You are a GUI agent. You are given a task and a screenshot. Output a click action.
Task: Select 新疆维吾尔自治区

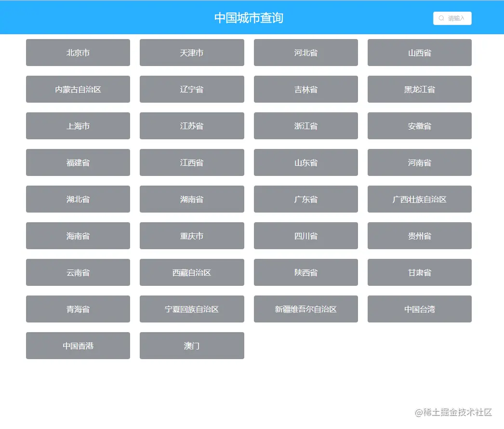click(x=305, y=309)
